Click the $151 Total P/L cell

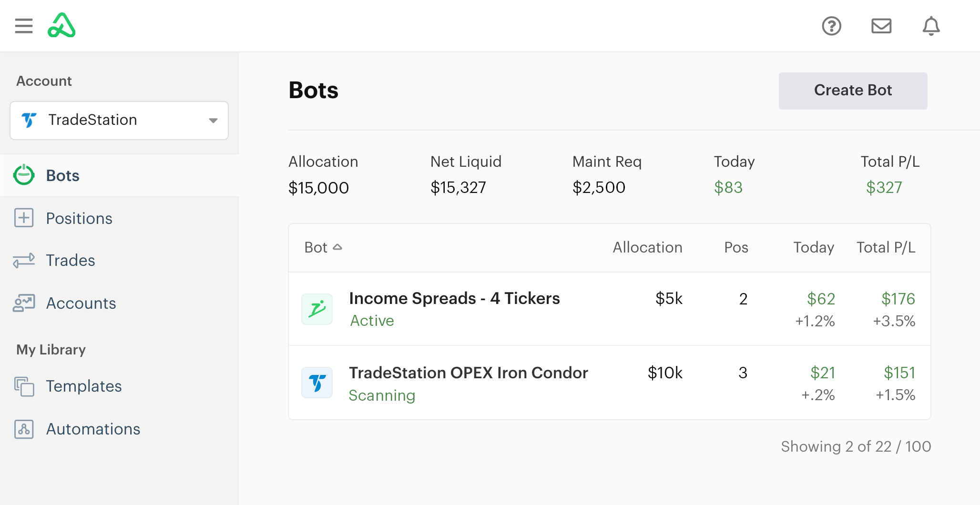click(899, 373)
